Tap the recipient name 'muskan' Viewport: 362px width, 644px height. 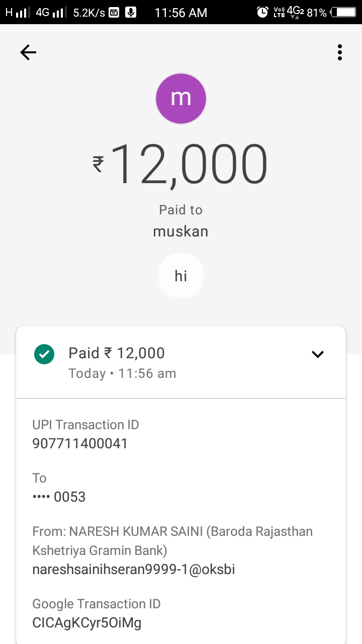pos(180,231)
